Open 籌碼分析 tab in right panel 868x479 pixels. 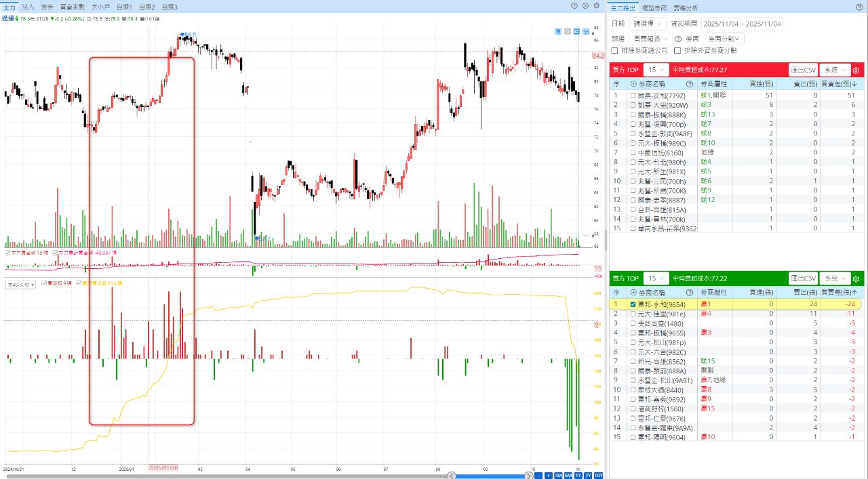(x=686, y=8)
